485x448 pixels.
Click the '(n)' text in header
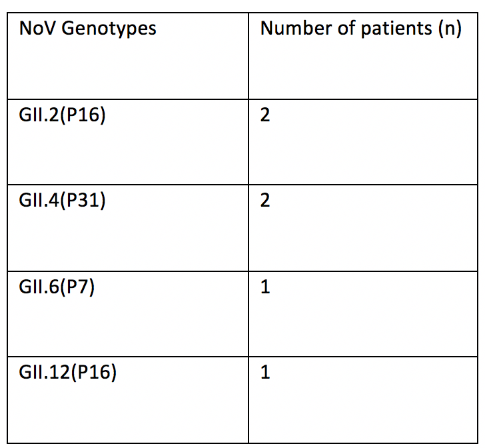coord(449,30)
